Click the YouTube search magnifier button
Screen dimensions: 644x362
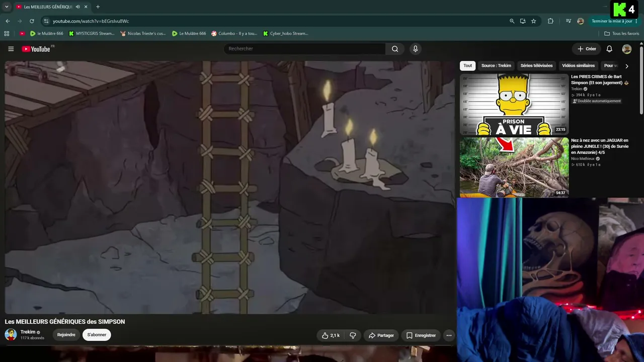pos(395,49)
